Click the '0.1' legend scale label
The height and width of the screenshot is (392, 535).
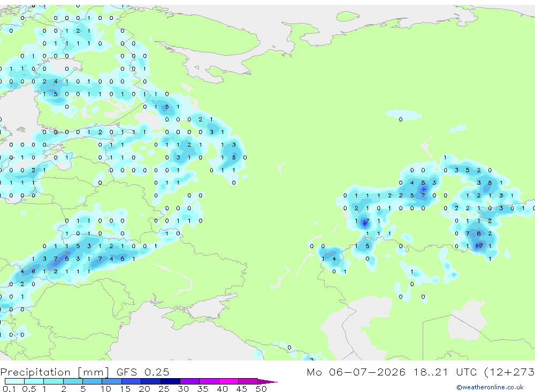(9, 389)
